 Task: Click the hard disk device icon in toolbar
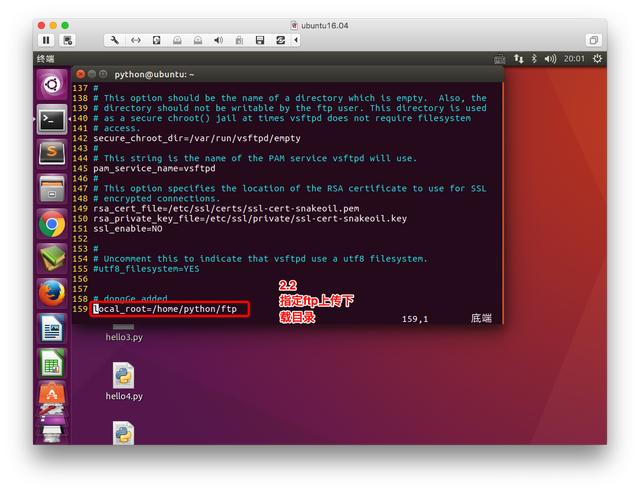[x=156, y=40]
